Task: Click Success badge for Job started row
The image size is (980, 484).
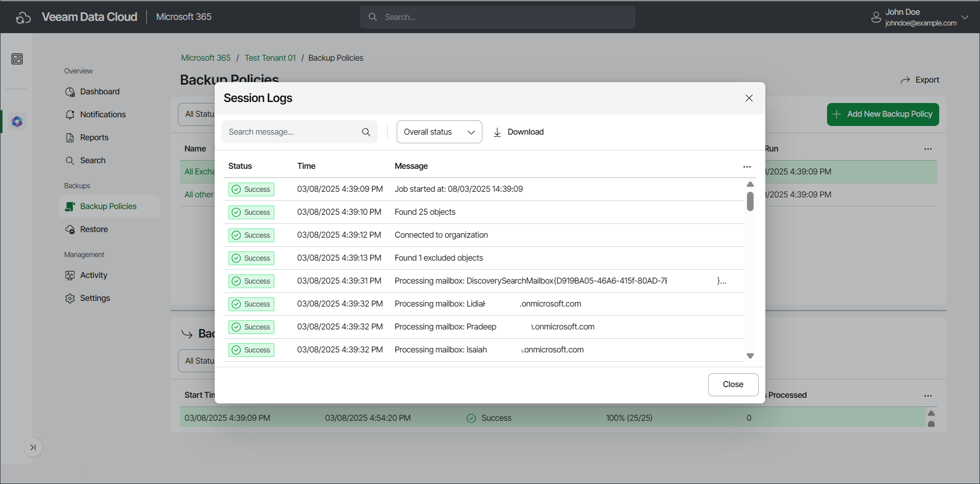Action: tap(251, 190)
